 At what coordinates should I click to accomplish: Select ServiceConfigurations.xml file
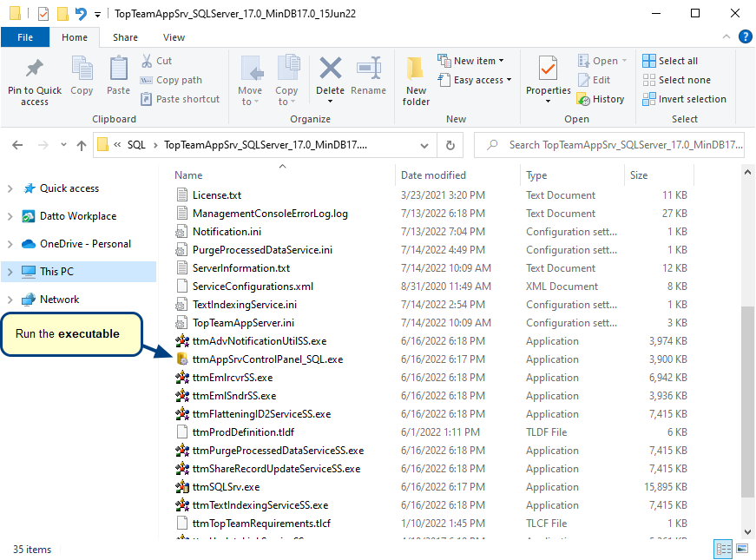[x=253, y=287]
